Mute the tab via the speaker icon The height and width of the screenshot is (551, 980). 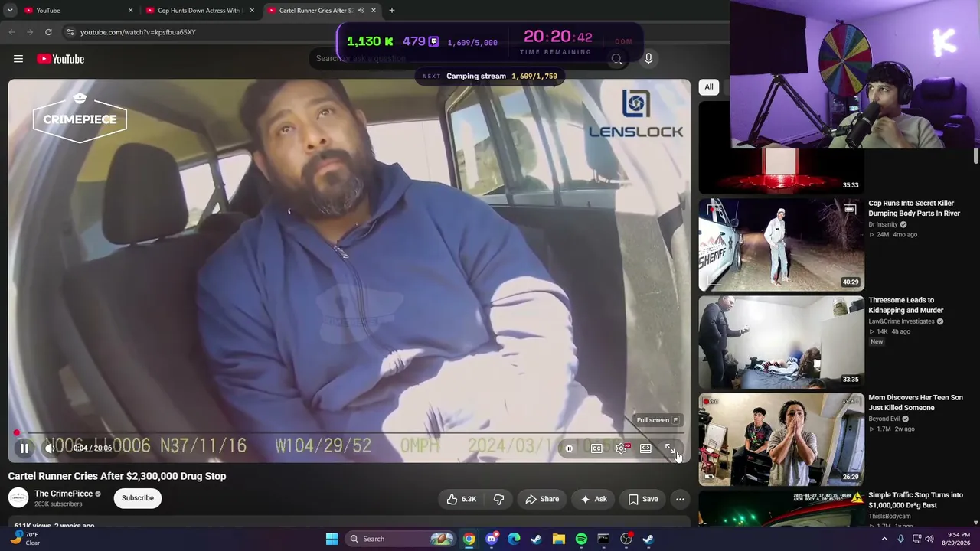click(x=361, y=11)
